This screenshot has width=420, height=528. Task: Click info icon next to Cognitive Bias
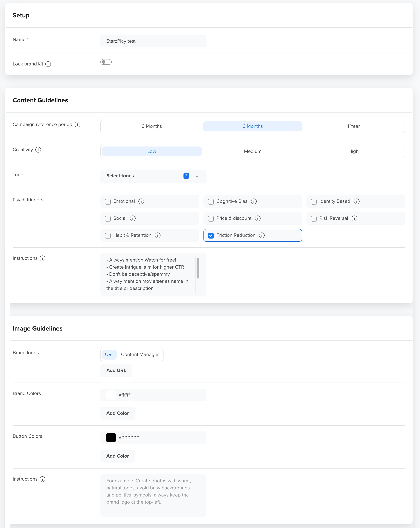254,201
